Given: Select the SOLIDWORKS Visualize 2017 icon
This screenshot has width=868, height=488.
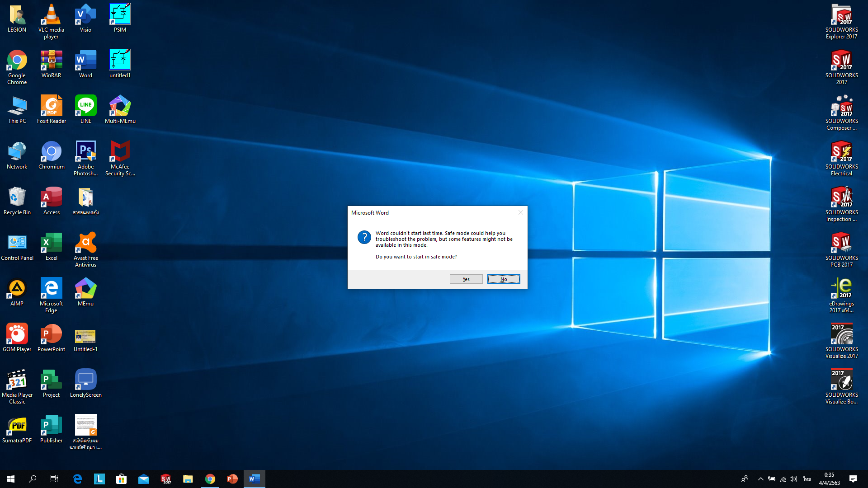Looking at the screenshot, I should coord(841,341).
